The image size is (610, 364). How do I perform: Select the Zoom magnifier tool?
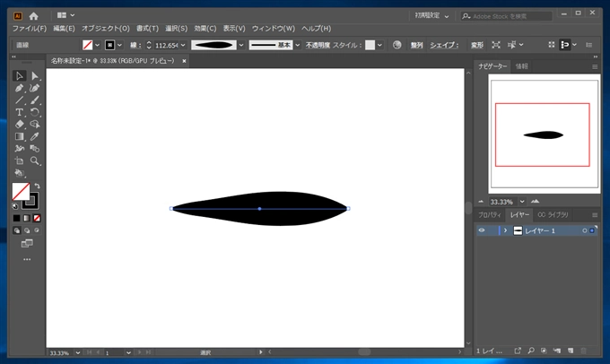[x=35, y=160]
